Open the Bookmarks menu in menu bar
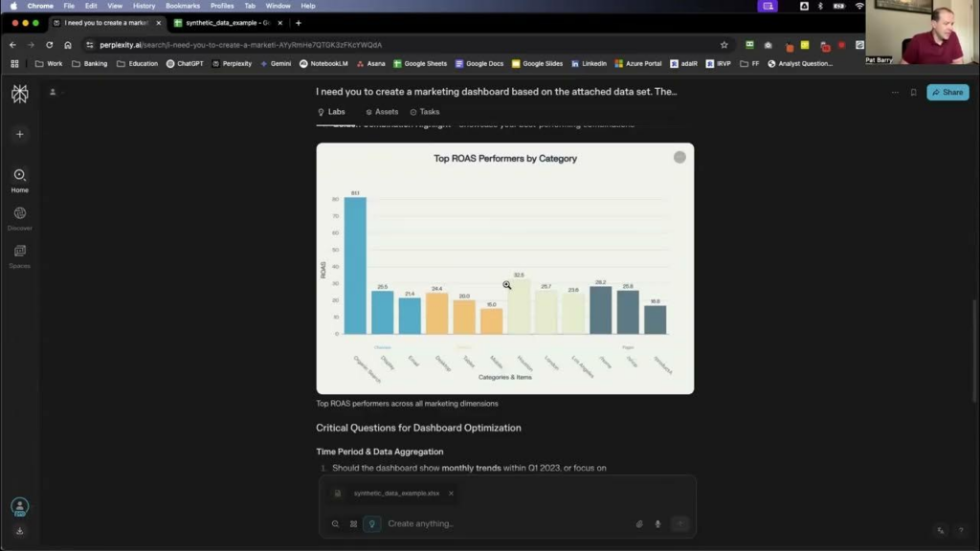Screen dimensions: 980x551 [x=183, y=6]
